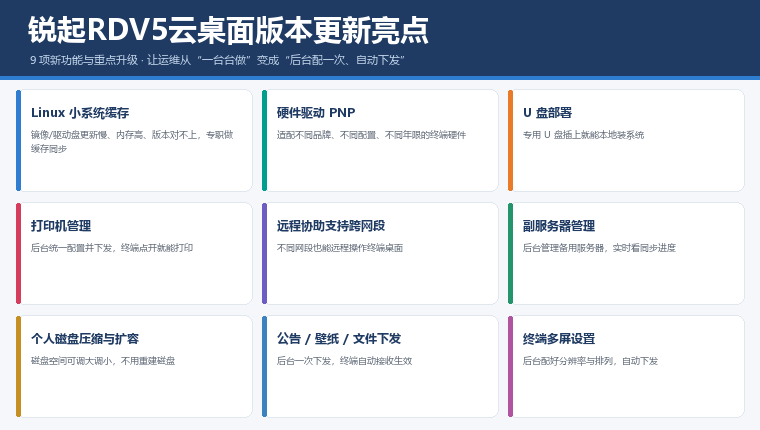Open the 打印机管理 feature card

[134, 253]
